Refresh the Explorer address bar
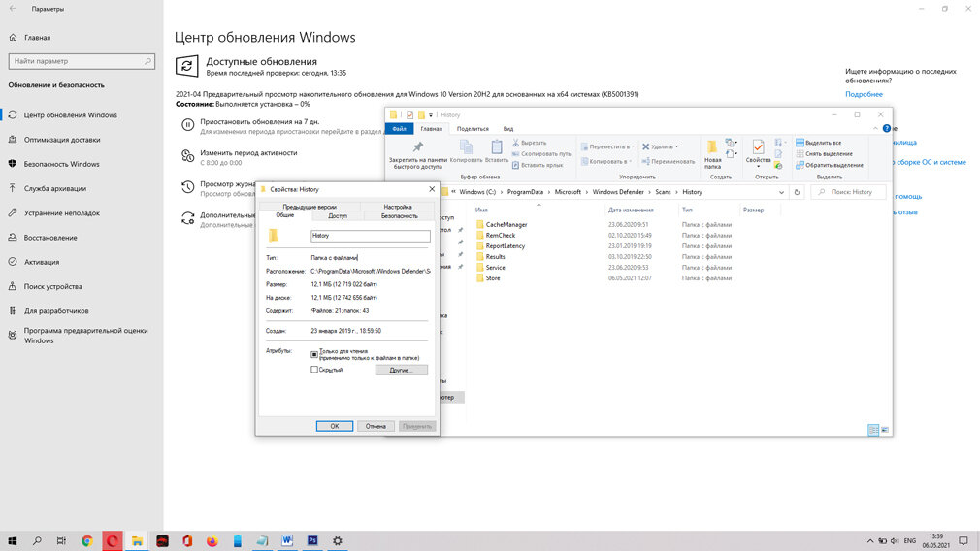 tap(797, 192)
